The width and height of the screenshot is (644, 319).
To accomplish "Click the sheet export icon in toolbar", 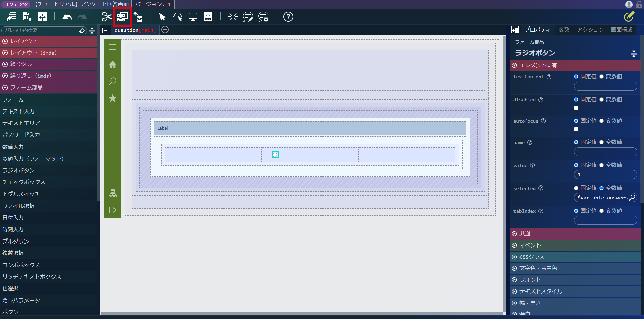I will point(27,17).
